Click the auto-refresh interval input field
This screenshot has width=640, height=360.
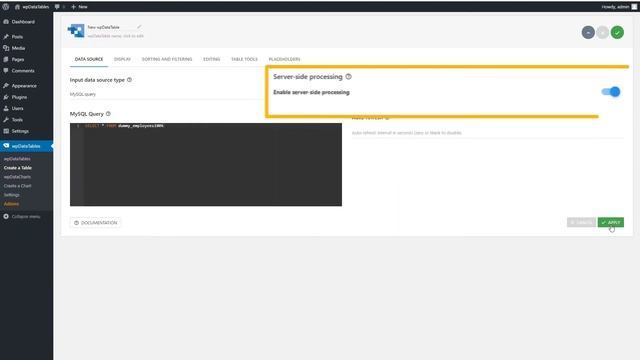(488, 133)
